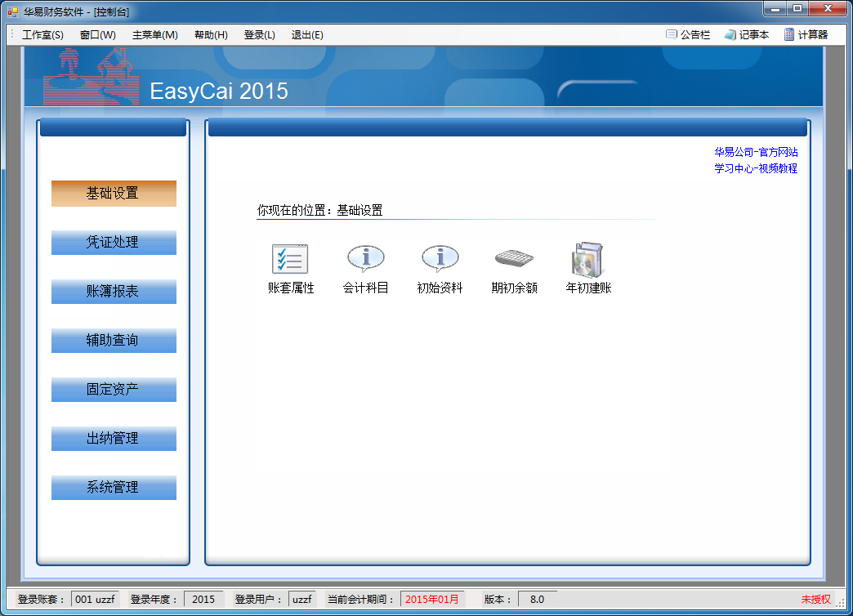
Task: Launch the 计算器 calculator
Action: pyautogui.click(x=806, y=35)
